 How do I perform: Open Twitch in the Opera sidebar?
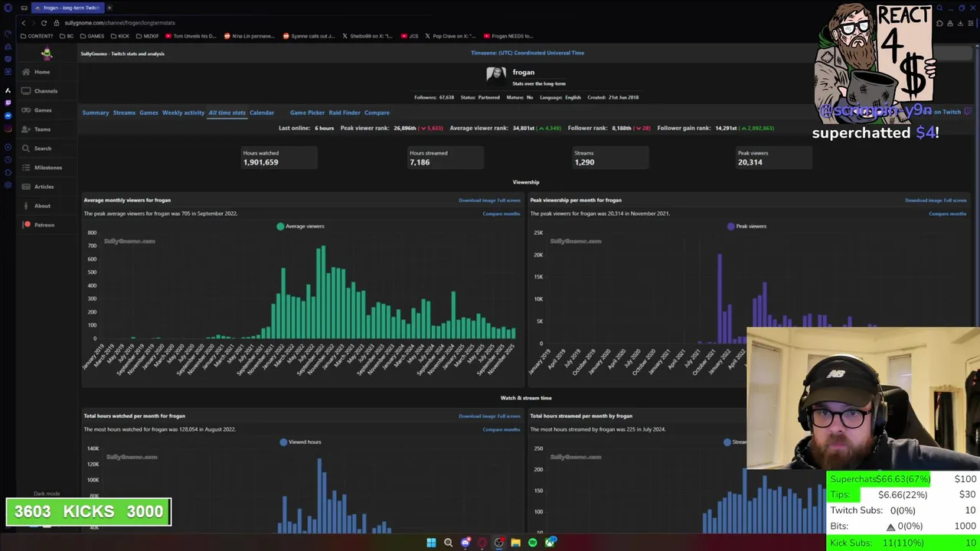8,103
